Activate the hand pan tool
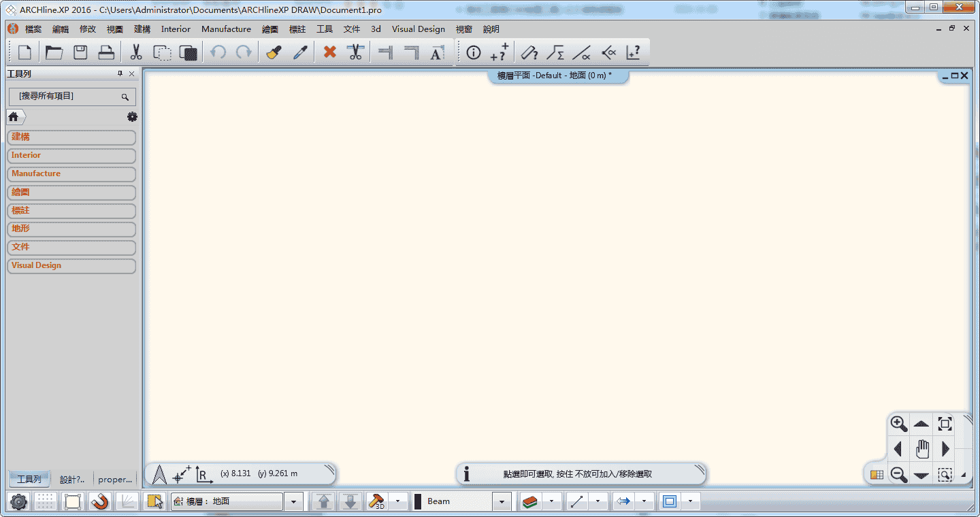 pyautogui.click(x=922, y=449)
